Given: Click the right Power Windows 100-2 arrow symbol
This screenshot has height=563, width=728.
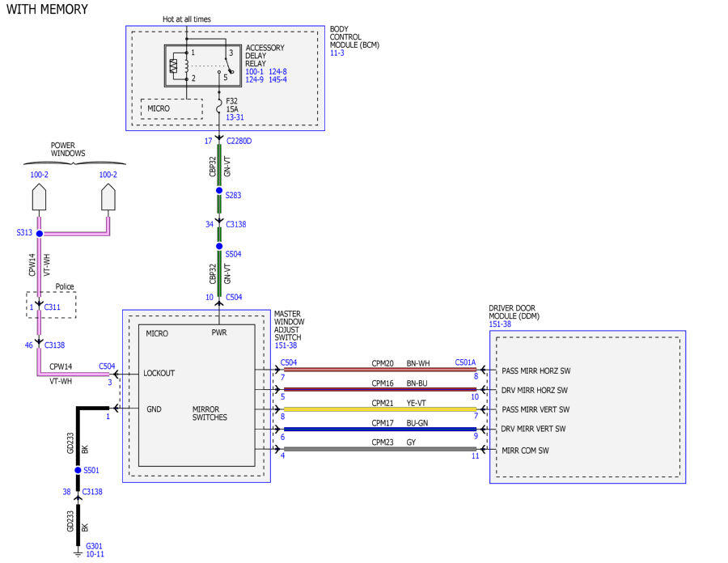Looking at the screenshot, I should (x=108, y=197).
